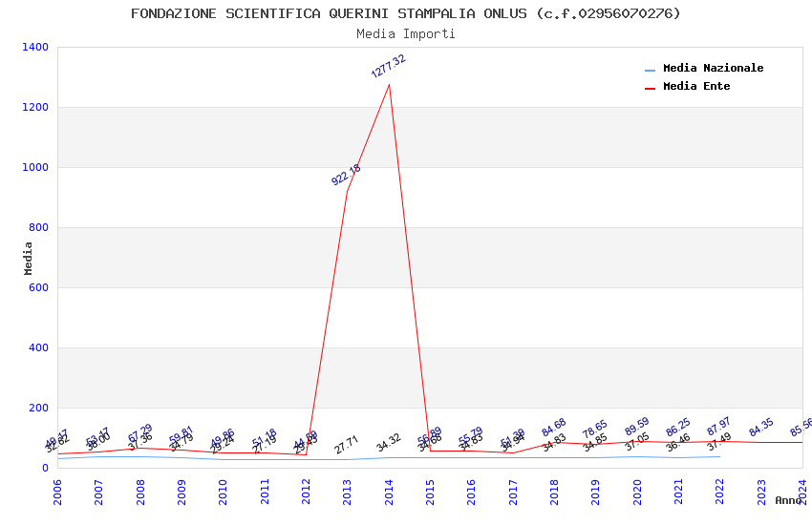Click the x-axis year 2016

coord(471,492)
